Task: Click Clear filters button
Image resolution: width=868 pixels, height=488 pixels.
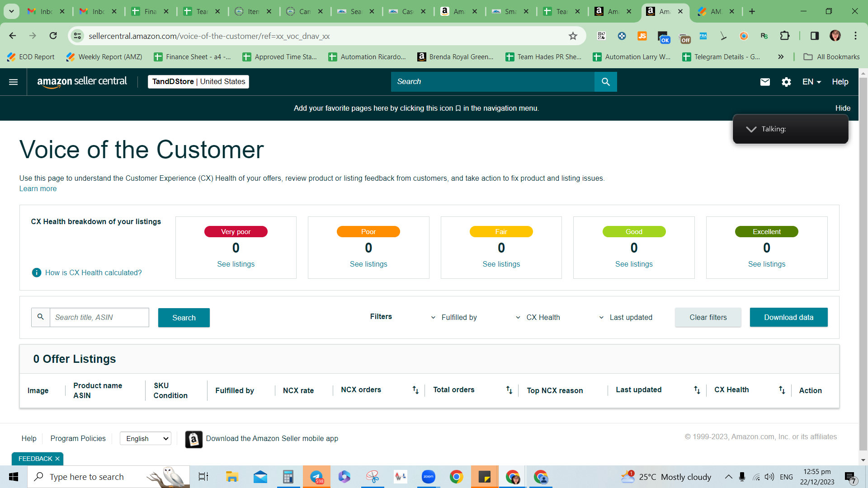Action: tap(708, 317)
